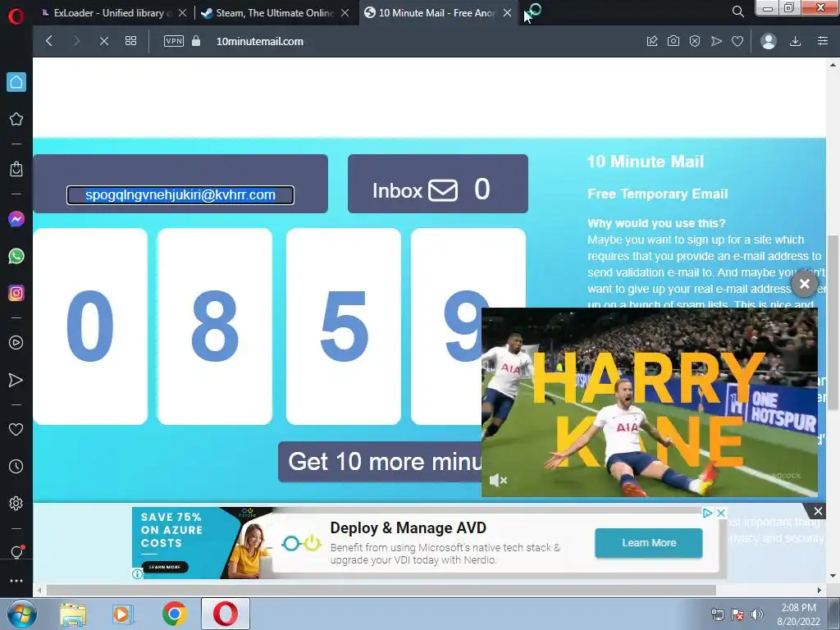Open the Easy Setup sliders icon
Image resolution: width=840 pixels, height=630 pixels.
[823, 41]
